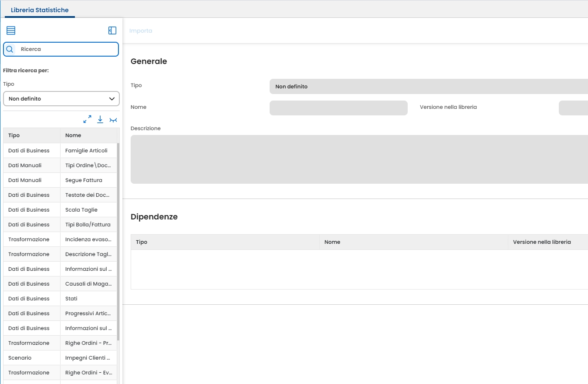Click the search magnifier icon
The height and width of the screenshot is (384, 588).
(10, 49)
